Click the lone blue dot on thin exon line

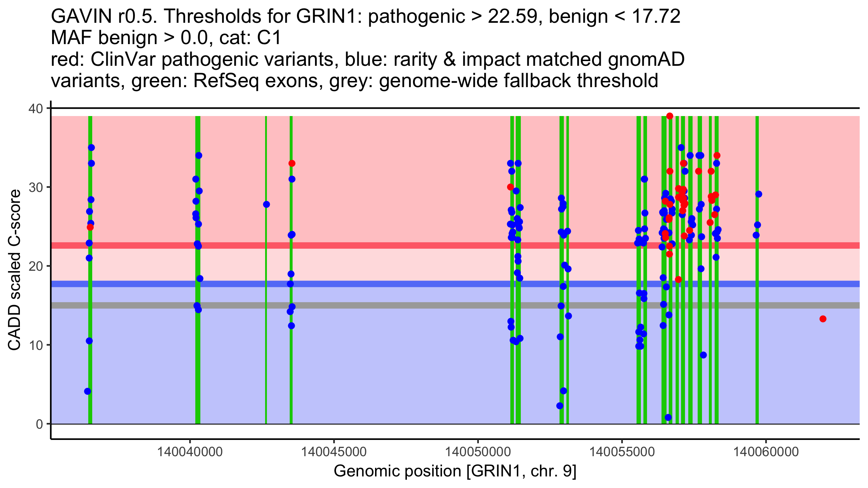pyautogui.click(x=266, y=204)
